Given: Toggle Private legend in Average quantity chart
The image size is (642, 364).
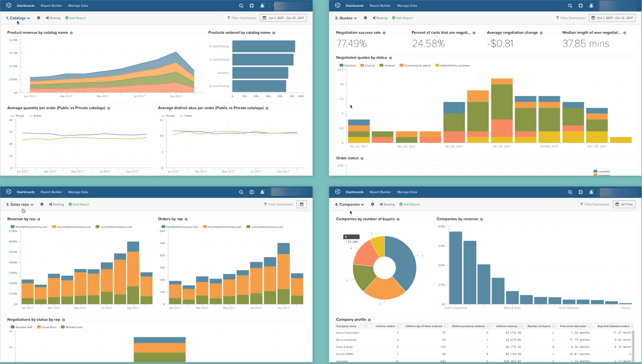Looking at the screenshot, I should point(17,116).
